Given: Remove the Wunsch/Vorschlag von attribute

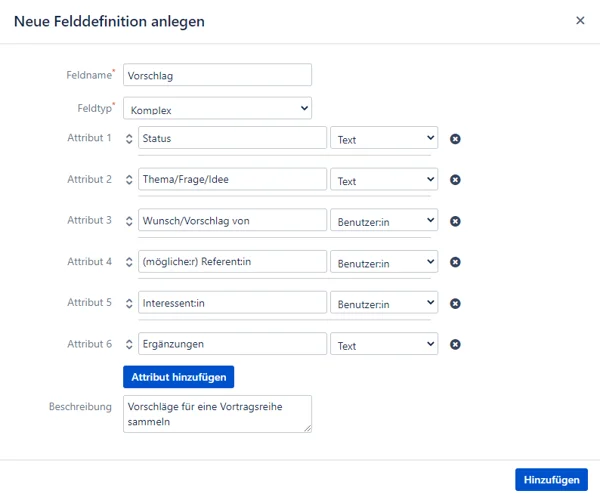Looking at the screenshot, I should [455, 221].
